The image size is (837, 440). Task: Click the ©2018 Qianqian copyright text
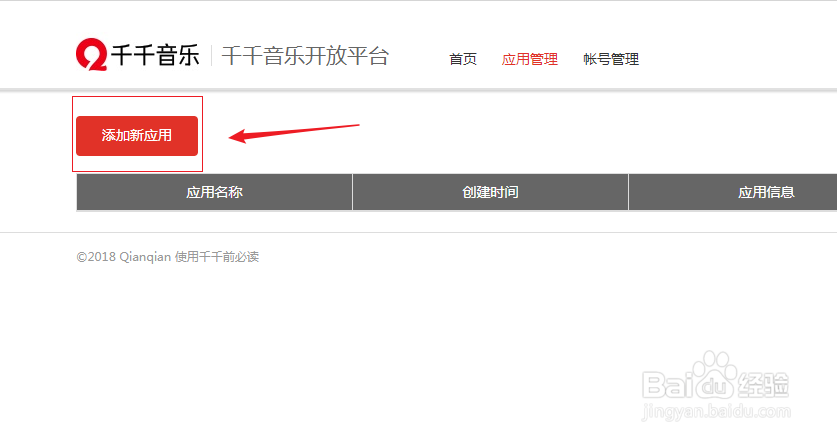pyautogui.click(x=124, y=257)
